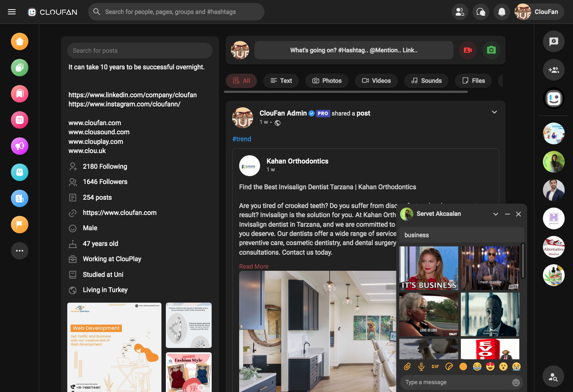Click the Search for posts field
This screenshot has width=573, height=392.
(x=140, y=51)
